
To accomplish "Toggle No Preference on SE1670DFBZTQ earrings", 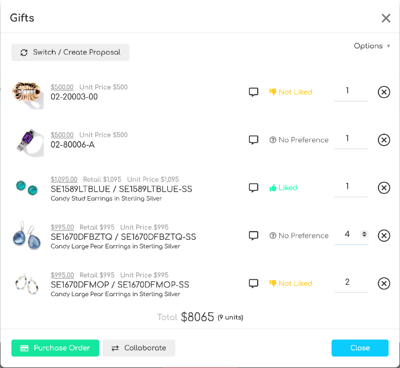I will [x=299, y=236].
